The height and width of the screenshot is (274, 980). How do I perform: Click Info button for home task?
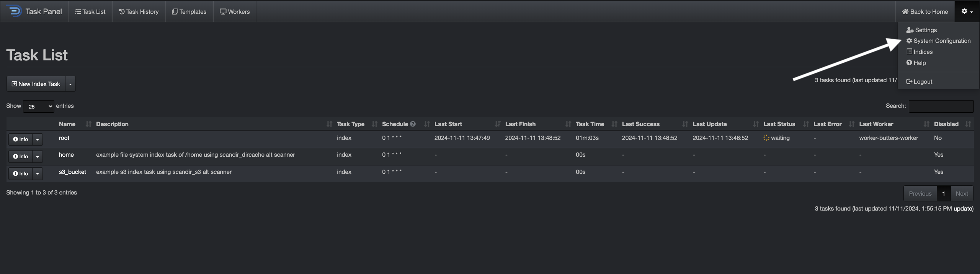[x=21, y=157]
